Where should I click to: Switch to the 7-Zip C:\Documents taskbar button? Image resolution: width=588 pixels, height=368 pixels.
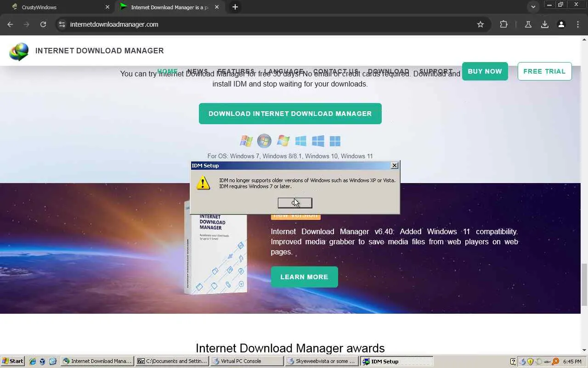[x=172, y=362]
